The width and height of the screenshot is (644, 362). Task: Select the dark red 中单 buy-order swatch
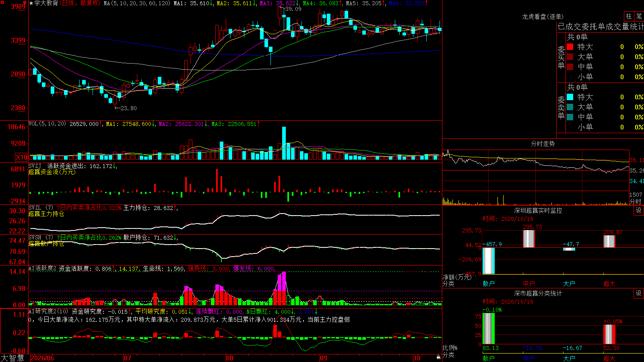(570, 67)
